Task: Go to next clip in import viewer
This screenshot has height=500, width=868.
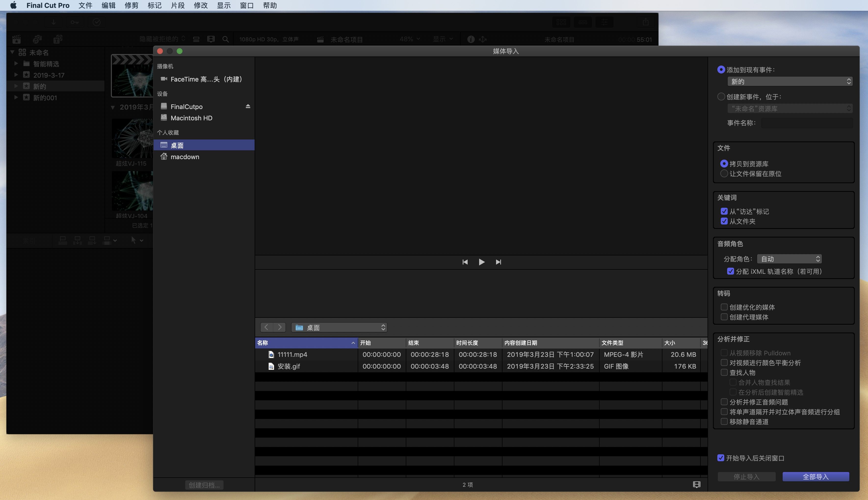Action: tap(499, 262)
